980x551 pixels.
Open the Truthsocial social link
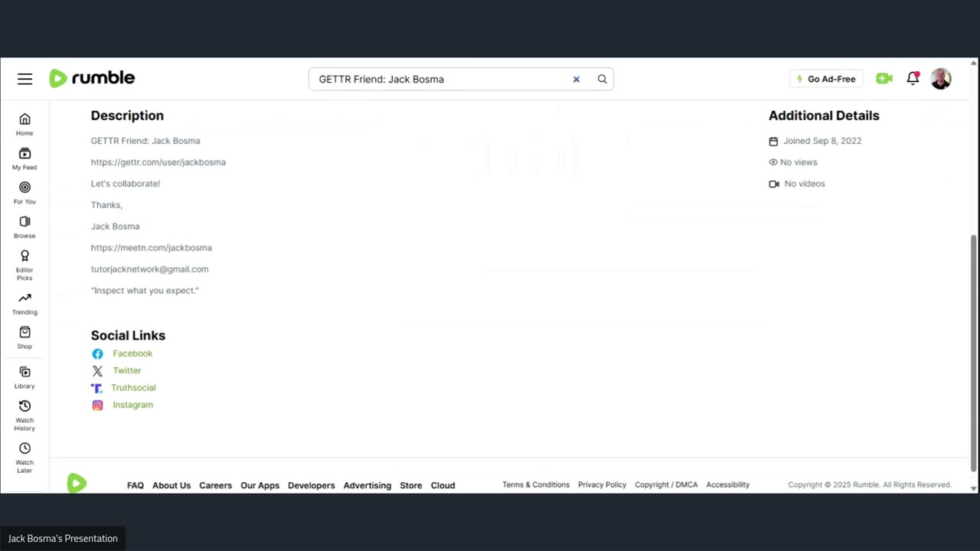pyautogui.click(x=133, y=388)
